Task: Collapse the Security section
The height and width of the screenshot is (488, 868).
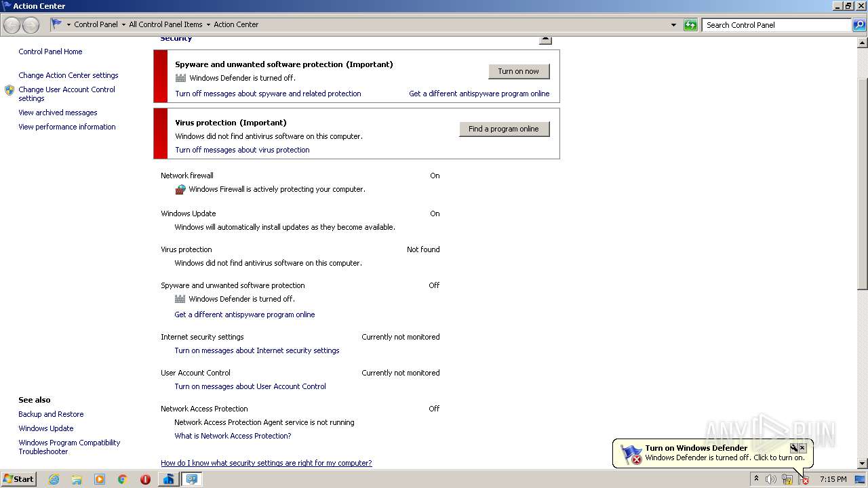Action: [x=545, y=39]
